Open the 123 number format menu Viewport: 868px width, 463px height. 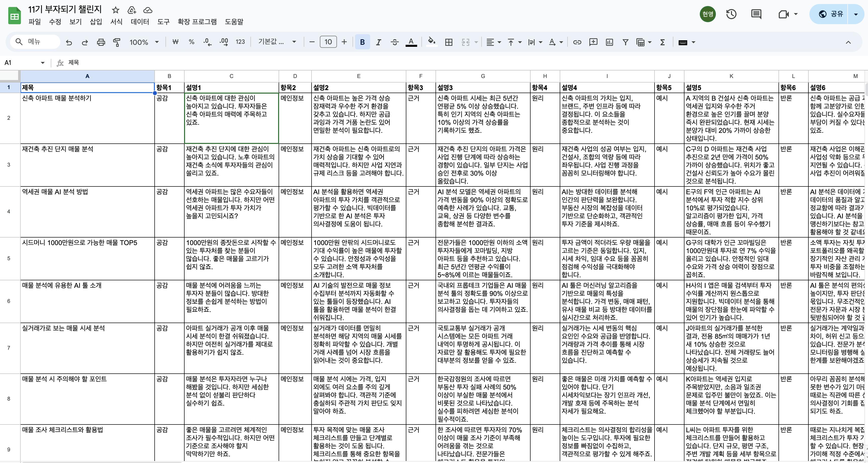click(x=240, y=42)
